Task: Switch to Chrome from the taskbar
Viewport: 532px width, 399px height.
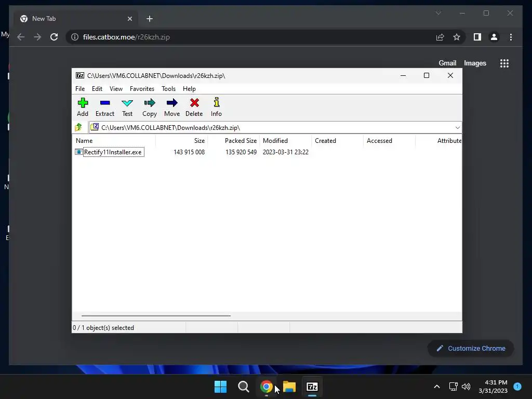Action: pyautogui.click(x=267, y=387)
